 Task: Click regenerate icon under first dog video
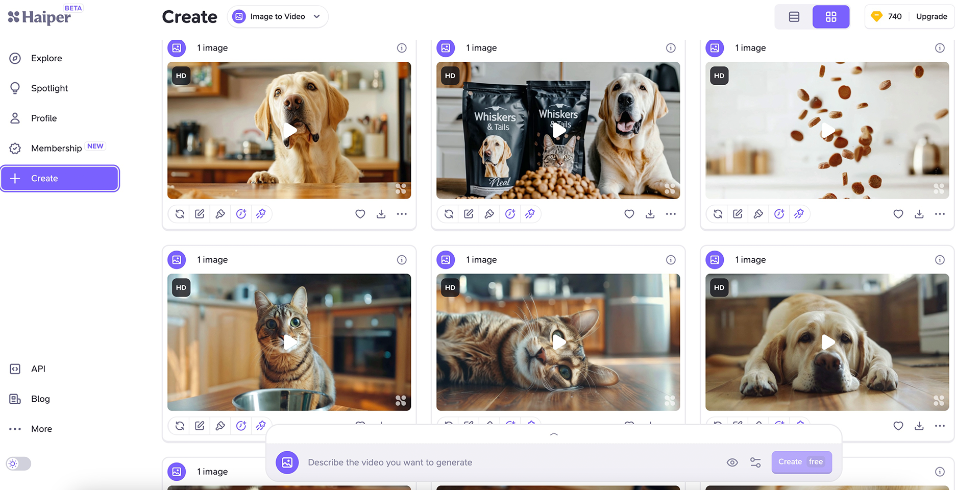[180, 214]
